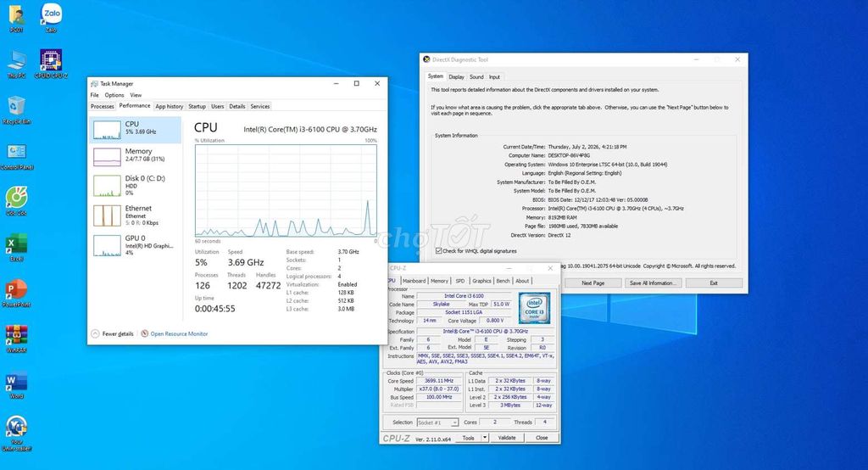Open the Socket #1 selection dropdown
Image resolution: width=868 pixels, height=470 pixels.
[438, 422]
